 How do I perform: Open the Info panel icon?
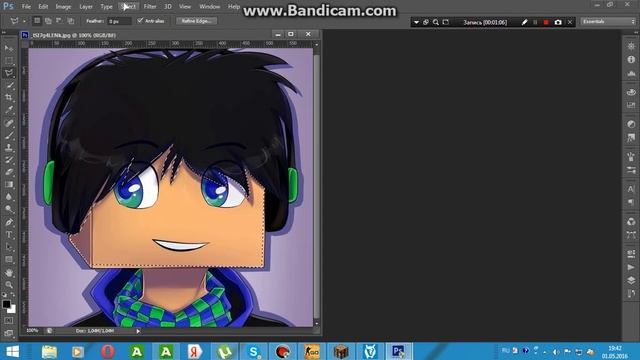631,60
